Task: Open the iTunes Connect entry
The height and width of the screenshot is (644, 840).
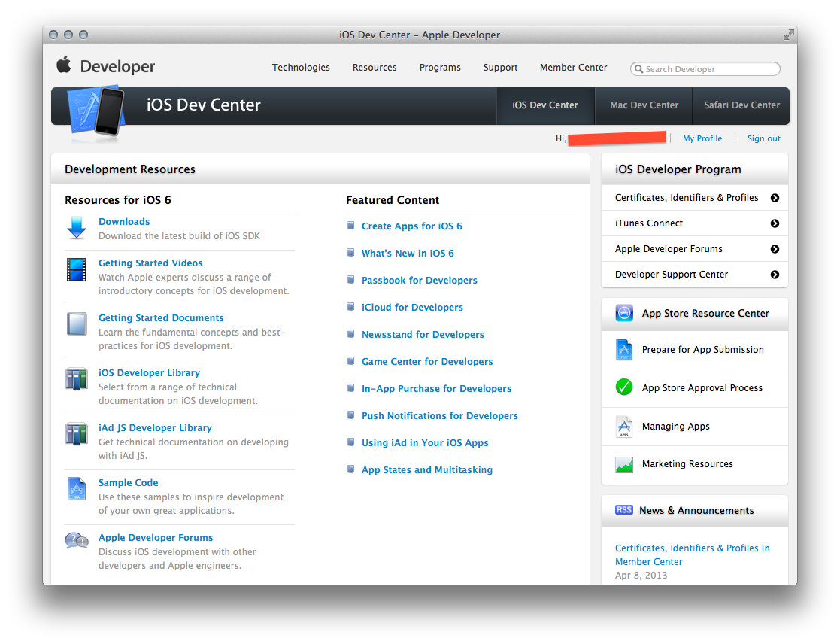Action: [695, 223]
